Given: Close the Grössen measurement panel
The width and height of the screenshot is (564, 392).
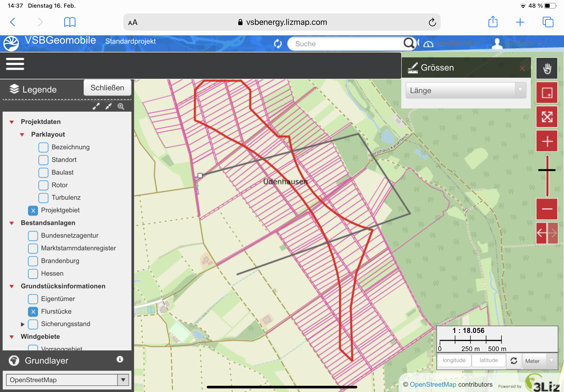Looking at the screenshot, I should 522,68.
